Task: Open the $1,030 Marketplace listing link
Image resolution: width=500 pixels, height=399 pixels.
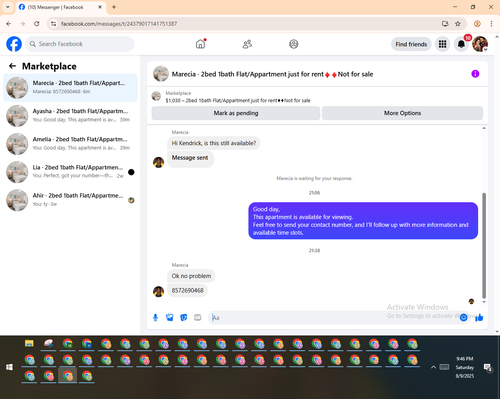Action: [x=238, y=100]
